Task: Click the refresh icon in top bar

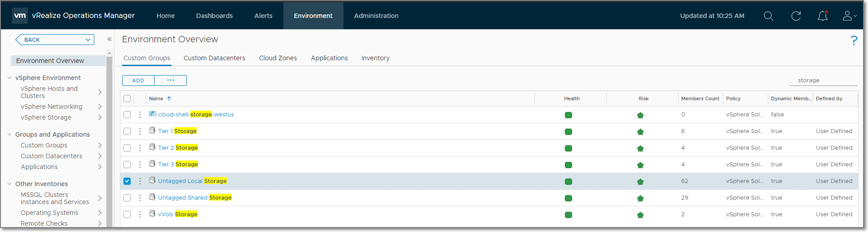Action: pyautogui.click(x=796, y=16)
